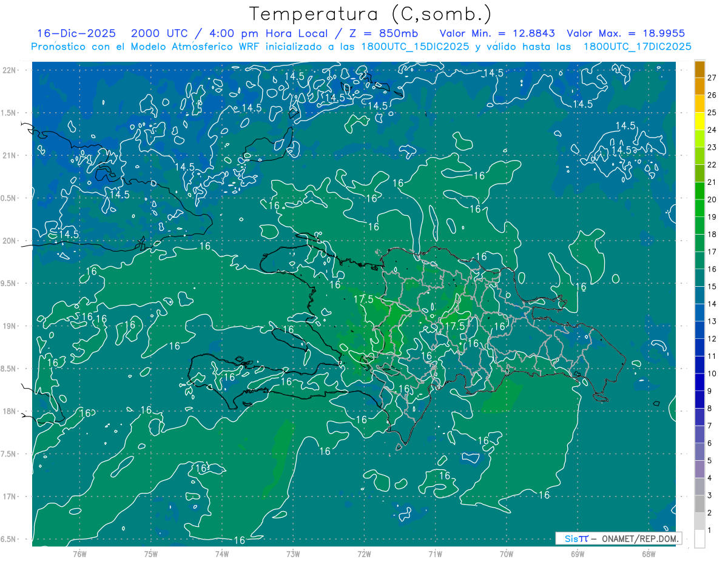Click the "72W" longitude axis label
The image size is (728, 562).
pos(364,554)
